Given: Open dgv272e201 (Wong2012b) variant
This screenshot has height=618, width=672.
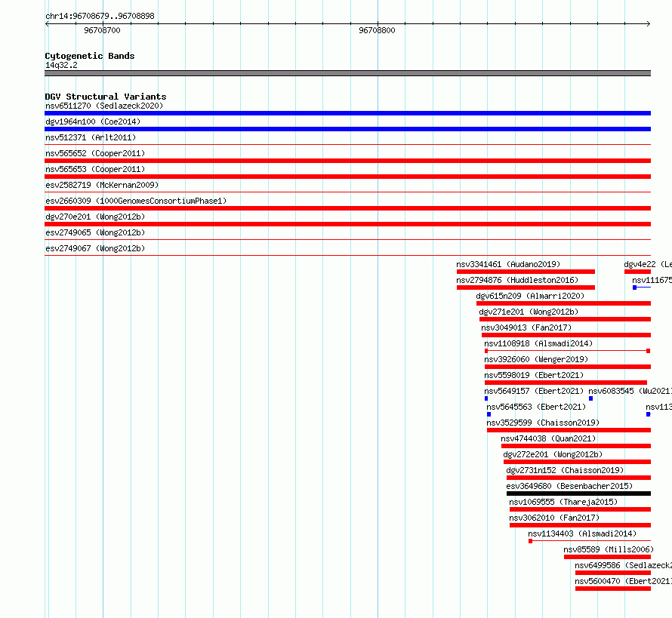Looking at the screenshot, I should (x=553, y=454).
